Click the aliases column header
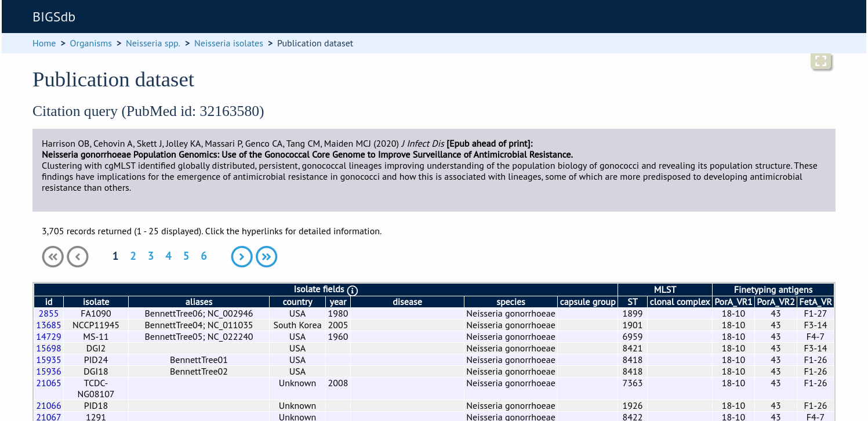This screenshot has width=868, height=421. pyautogui.click(x=199, y=302)
